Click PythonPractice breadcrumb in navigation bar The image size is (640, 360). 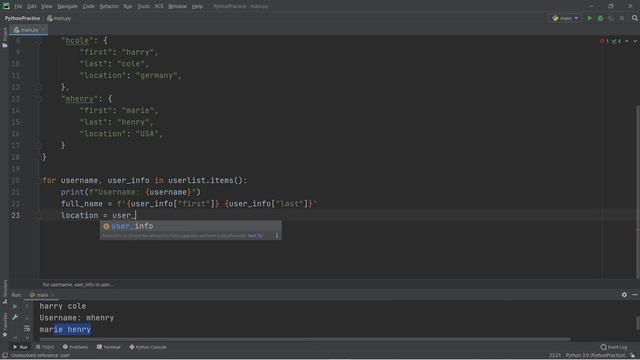22,18
